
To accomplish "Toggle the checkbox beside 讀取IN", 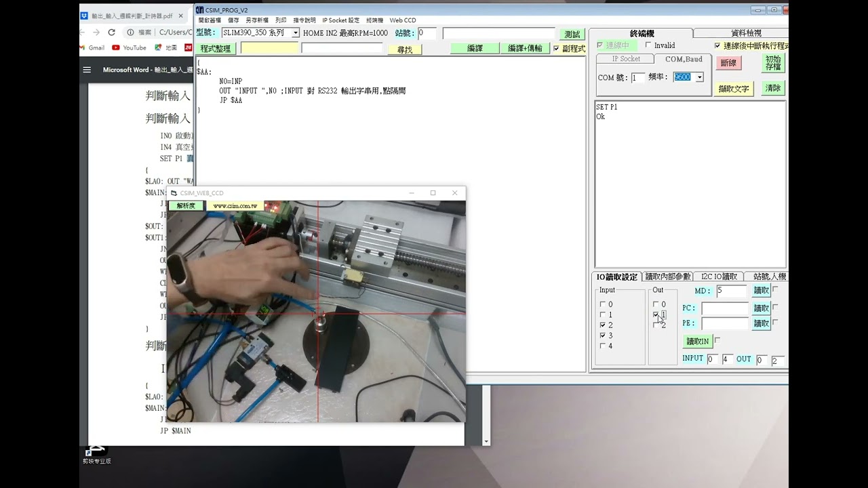I will click(x=717, y=340).
